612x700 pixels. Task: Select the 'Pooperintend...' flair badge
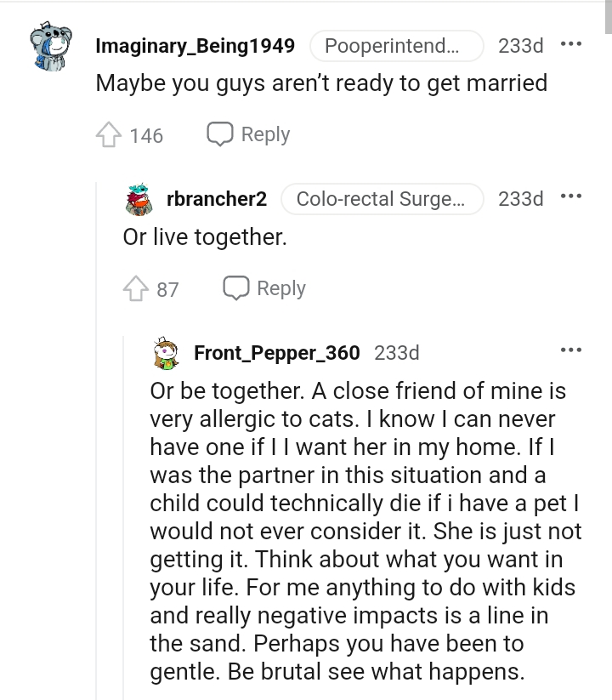click(396, 46)
